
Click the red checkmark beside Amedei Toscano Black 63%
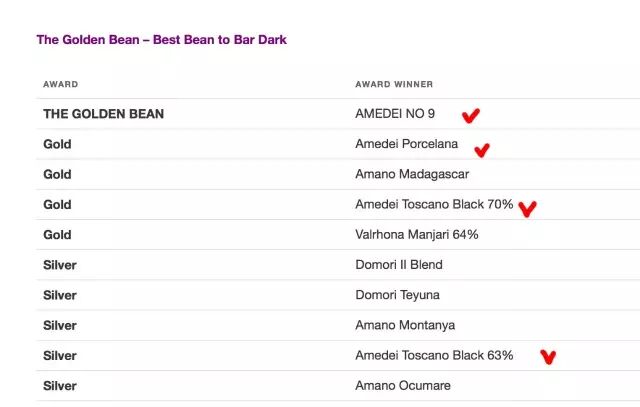tap(548, 357)
